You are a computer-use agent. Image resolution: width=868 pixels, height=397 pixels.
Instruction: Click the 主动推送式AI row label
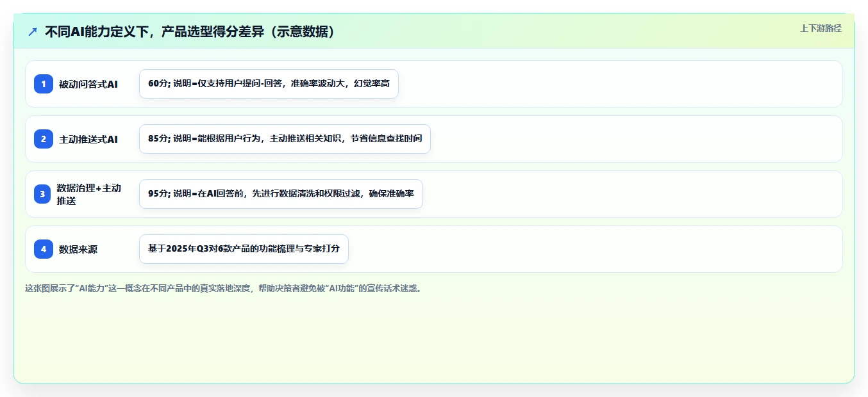pyautogui.click(x=88, y=139)
